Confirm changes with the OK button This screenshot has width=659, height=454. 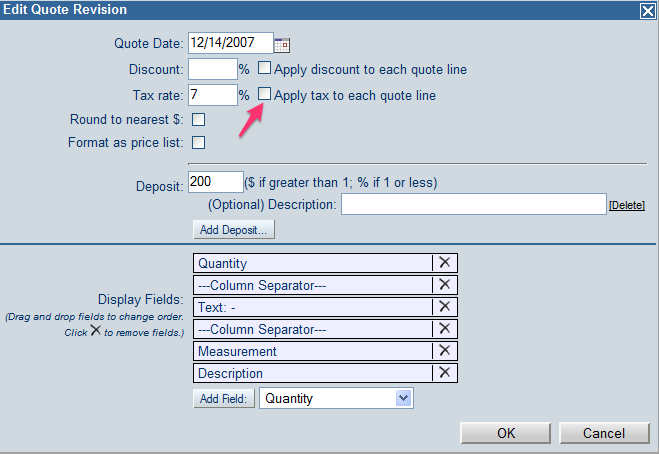point(506,433)
